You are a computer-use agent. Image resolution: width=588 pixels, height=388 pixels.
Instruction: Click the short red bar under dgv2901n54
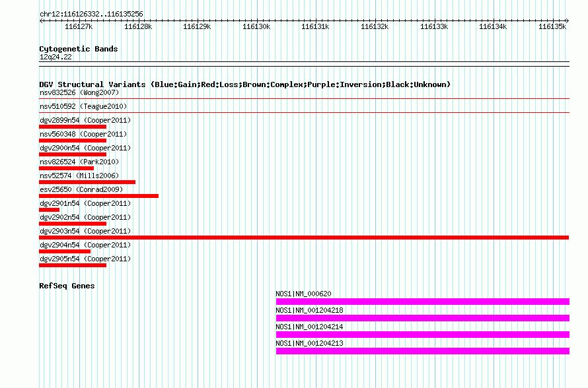point(49,210)
